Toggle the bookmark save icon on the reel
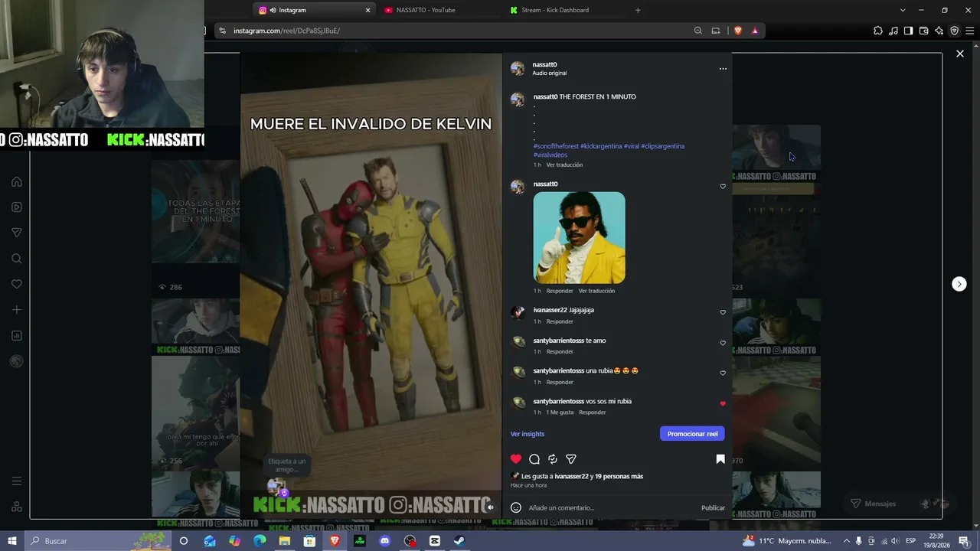Image resolution: width=980 pixels, height=551 pixels. click(x=720, y=459)
